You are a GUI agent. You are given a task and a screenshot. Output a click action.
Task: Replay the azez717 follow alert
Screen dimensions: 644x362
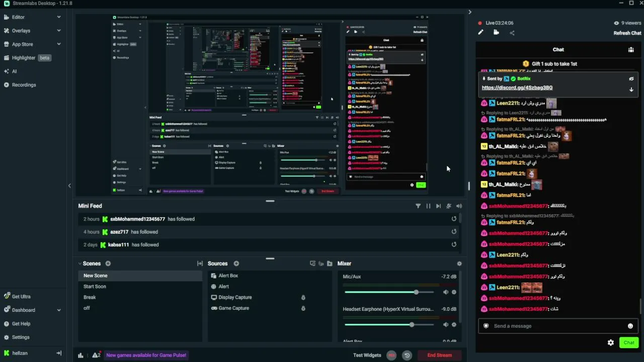click(454, 232)
